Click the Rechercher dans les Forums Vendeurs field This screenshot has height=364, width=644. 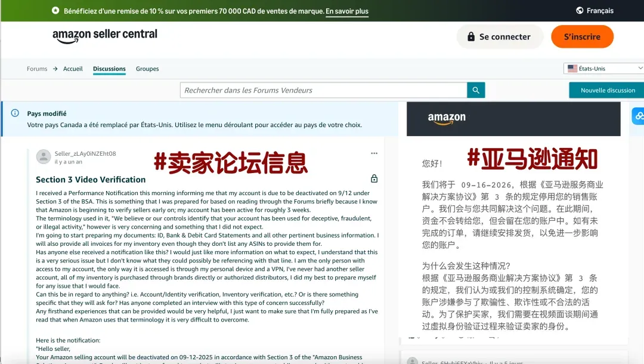(323, 90)
